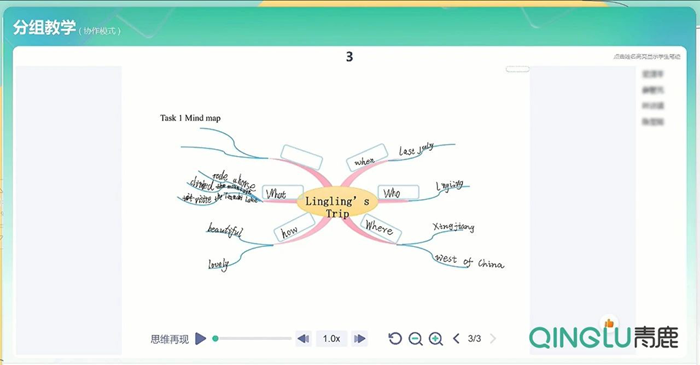This screenshot has height=365, width=700.
Task: Click the zoom in magnifier icon
Action: coord(436,339)
